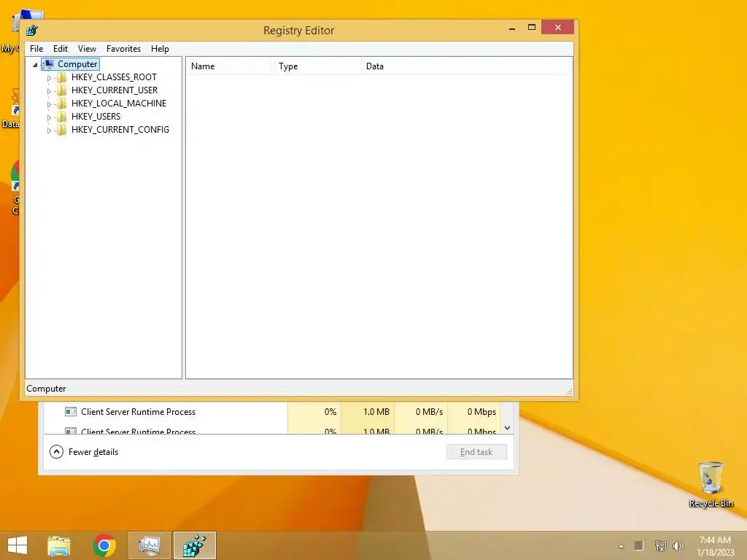Click the first Client Server Runtime Process icon
Viewport: 747px width, 560px height.
[71, 412]
